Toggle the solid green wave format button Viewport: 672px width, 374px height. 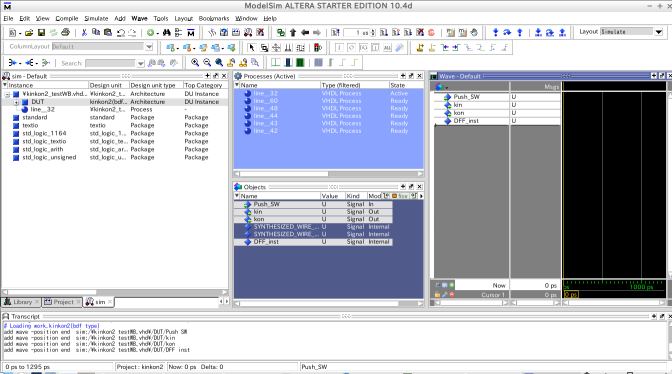click(300, 63)
